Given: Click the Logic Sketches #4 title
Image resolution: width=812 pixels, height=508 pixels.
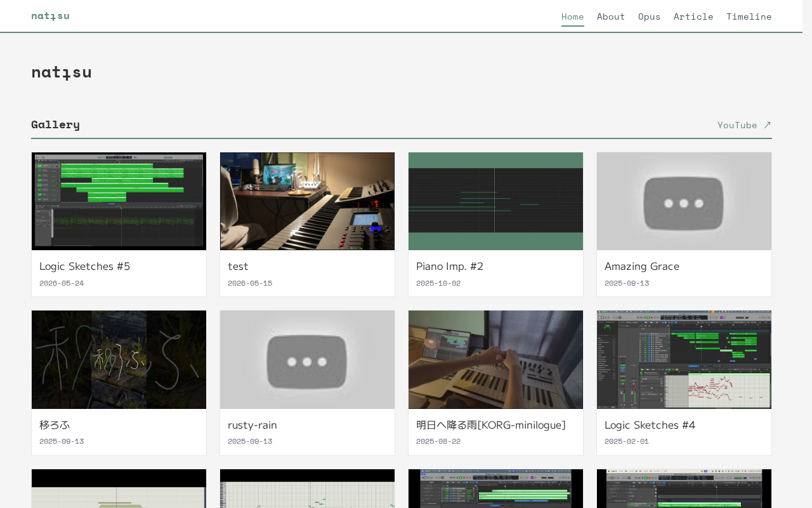Looking at the screenshot, I should (650, 425).
